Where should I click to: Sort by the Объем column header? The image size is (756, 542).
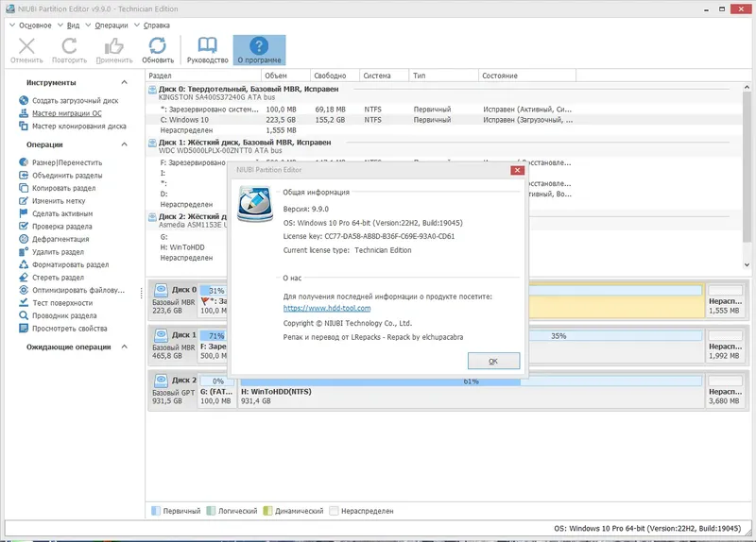point(285,76)
